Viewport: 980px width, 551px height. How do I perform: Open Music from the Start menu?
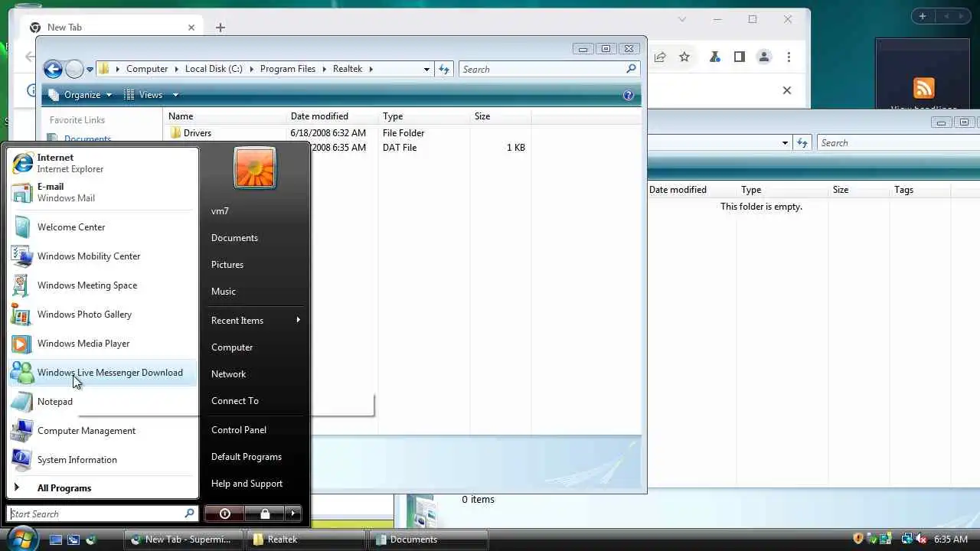pos(255,292)
